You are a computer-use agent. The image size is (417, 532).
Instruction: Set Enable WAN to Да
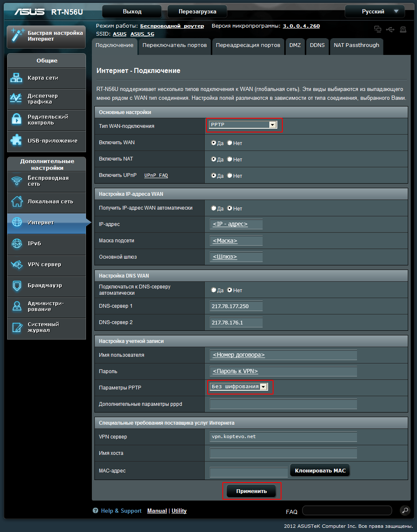tap(214, 143)
